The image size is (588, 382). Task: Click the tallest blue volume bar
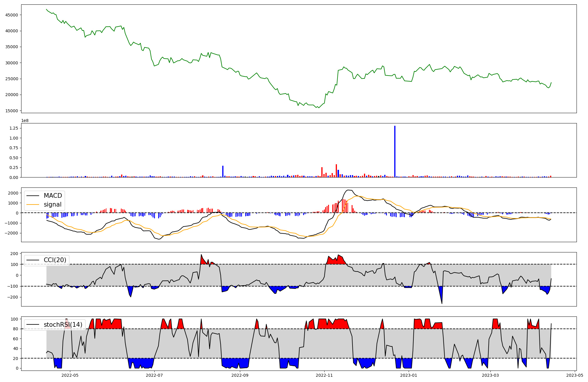tap(395, 151)
